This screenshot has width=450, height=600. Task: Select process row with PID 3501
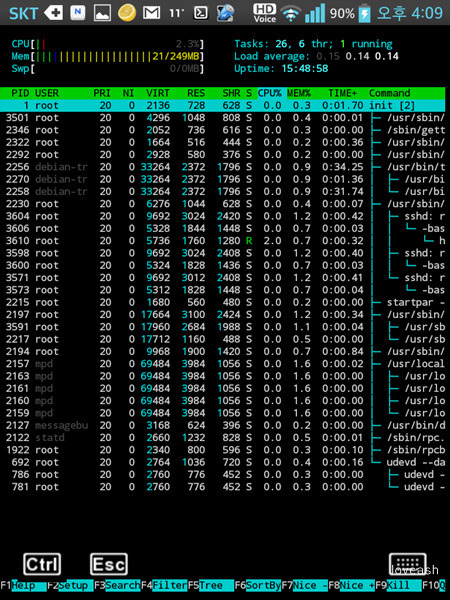223,117
